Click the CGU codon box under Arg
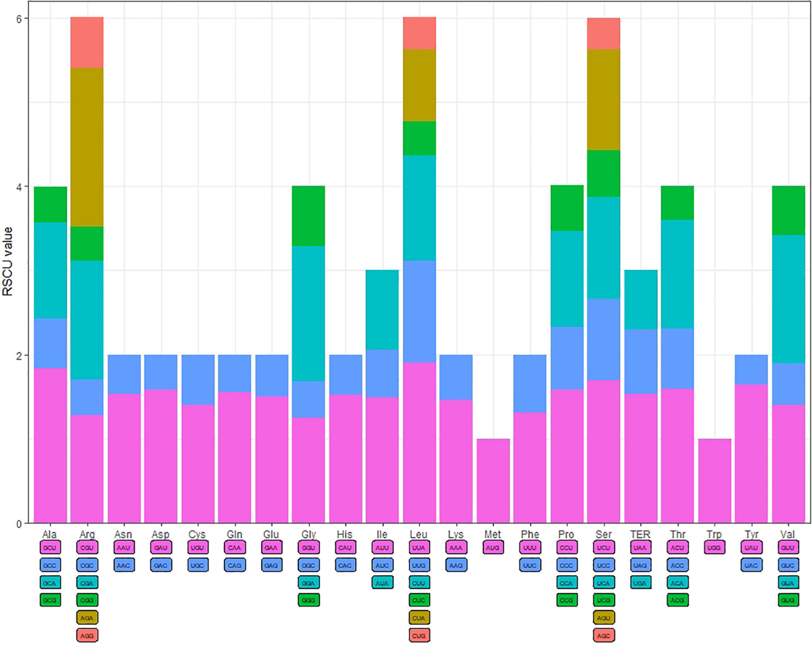The image size is (812, 645). (x=87, y=547)
